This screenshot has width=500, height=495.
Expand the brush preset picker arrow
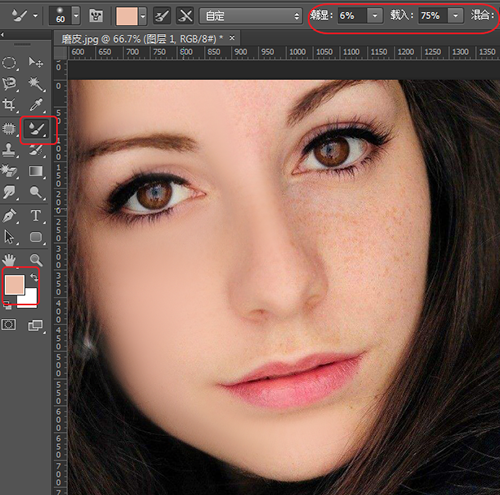[76, 16]
